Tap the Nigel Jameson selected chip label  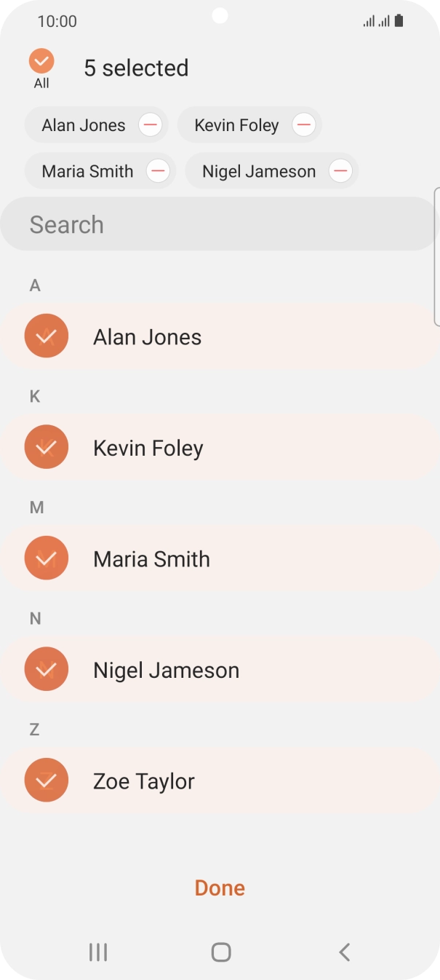[259, 172]
